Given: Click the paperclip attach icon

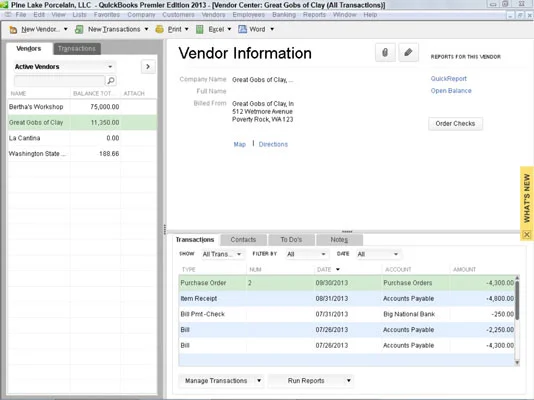Looking at the screenshot, I should (385, 52).
